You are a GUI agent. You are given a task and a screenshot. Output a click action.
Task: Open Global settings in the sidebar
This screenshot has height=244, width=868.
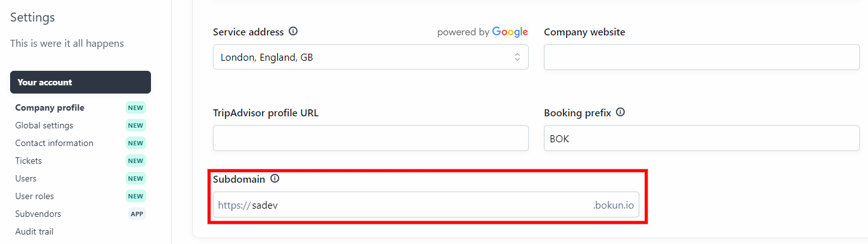[44, 125]
